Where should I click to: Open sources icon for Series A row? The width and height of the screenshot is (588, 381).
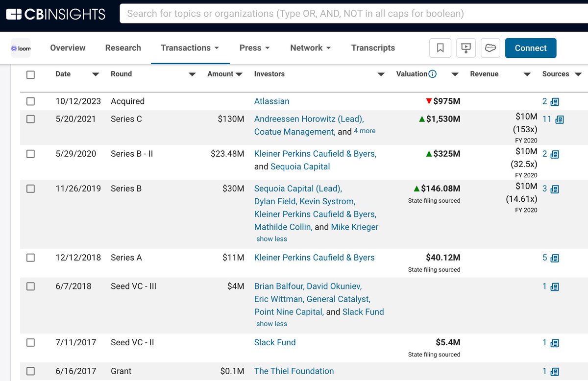(555, 258)
